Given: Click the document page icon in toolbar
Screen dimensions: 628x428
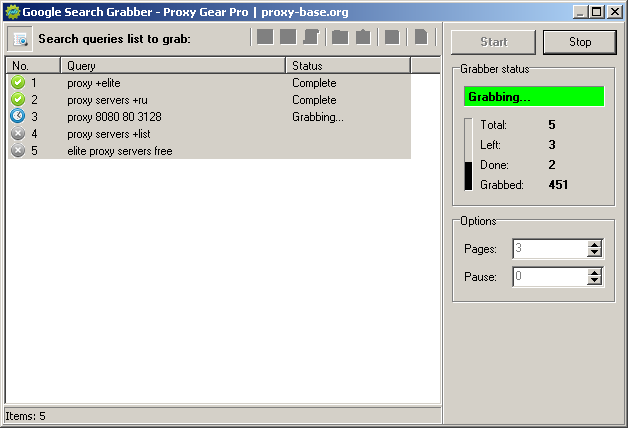Looking at the screenshot, I should [421, 38].
